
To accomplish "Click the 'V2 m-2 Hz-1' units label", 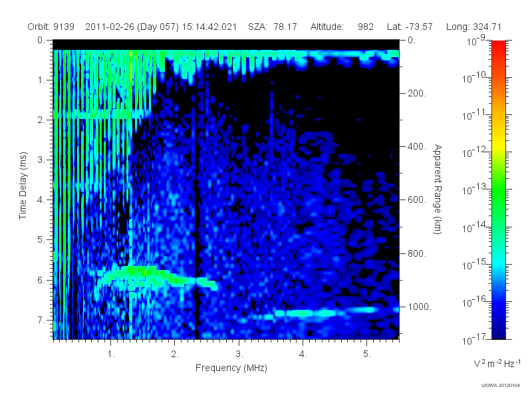I will click(497, 363).
